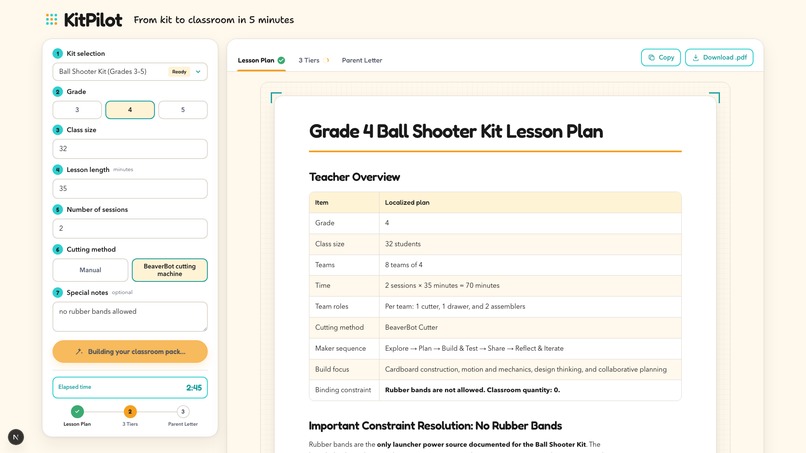Choose BeaverBot cutting machine method
Viewport: 806px width, 453px height.
pyautogui.click(x=170, y=270)
